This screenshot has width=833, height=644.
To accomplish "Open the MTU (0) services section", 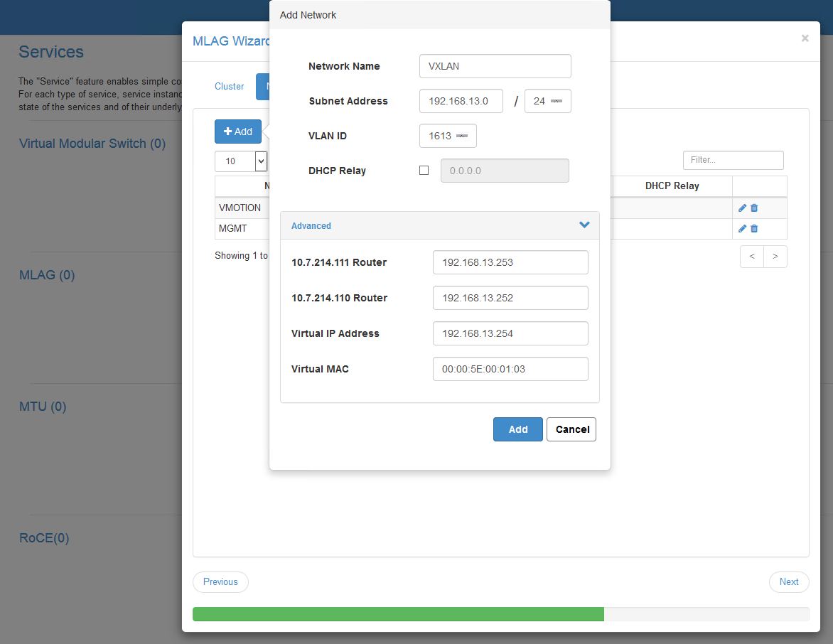I will click(x=43, y=407).
